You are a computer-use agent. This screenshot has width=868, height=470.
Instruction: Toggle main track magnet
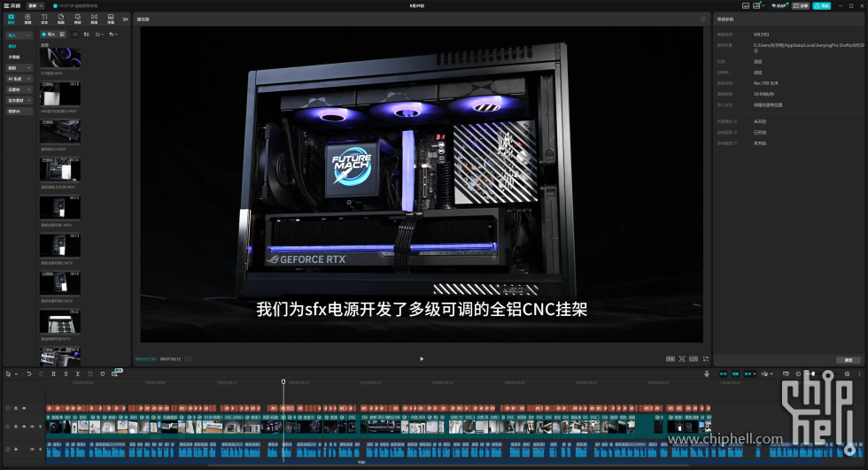coord(723,374)
